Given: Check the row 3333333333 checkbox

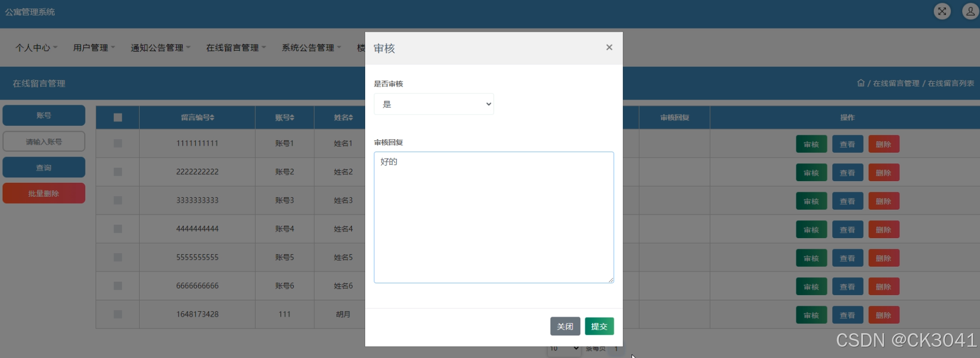Looking at the screenshot, I should [x=118, y=201].
